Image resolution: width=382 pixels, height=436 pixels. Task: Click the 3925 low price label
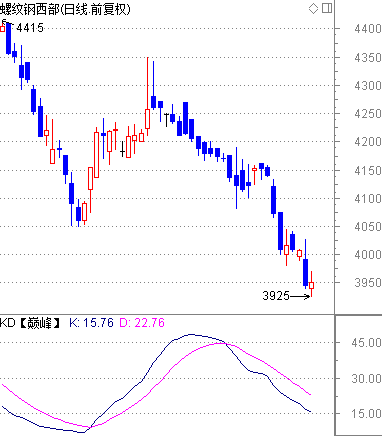click(276, 296)
